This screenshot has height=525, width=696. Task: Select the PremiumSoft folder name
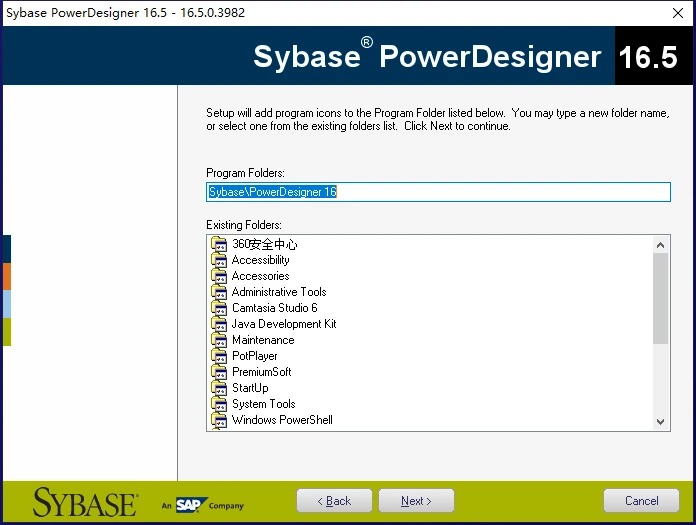pyautogui.click(x=262, y=372)
